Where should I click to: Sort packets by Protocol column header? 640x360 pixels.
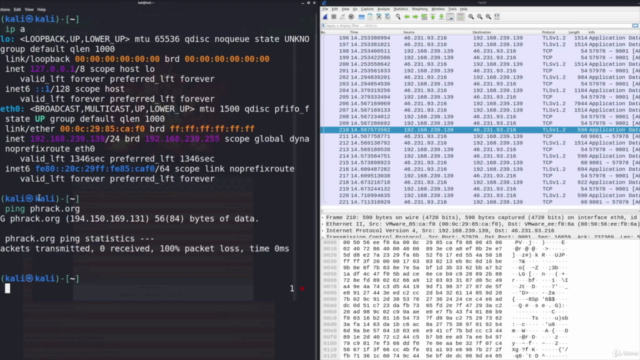tap(554, 32)
